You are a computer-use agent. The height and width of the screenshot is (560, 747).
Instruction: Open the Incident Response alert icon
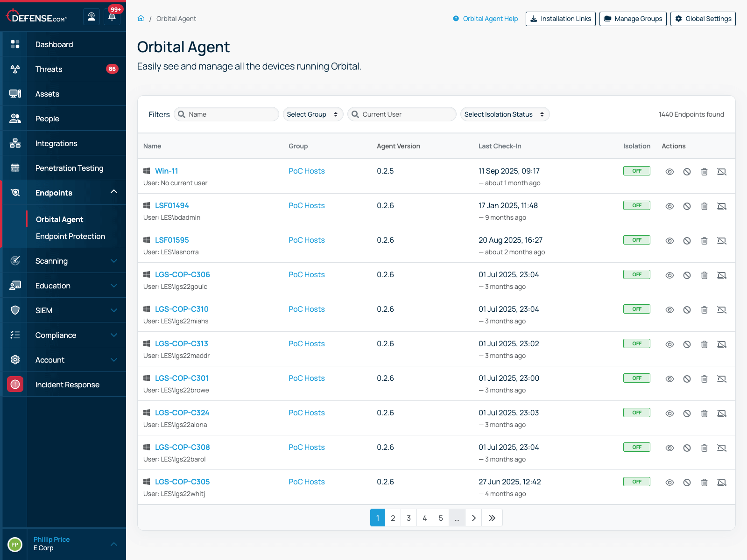(15, 384)
